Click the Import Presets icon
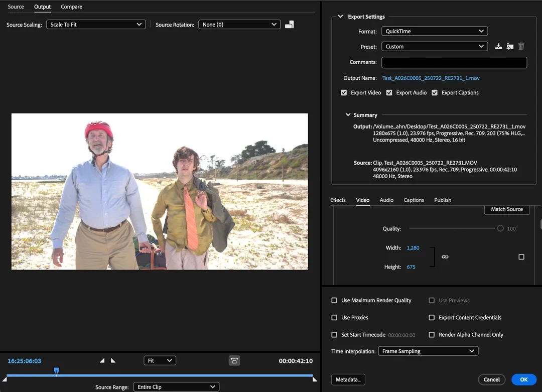The height and width of the screenshot is (392, 542). tap(510, 46)
